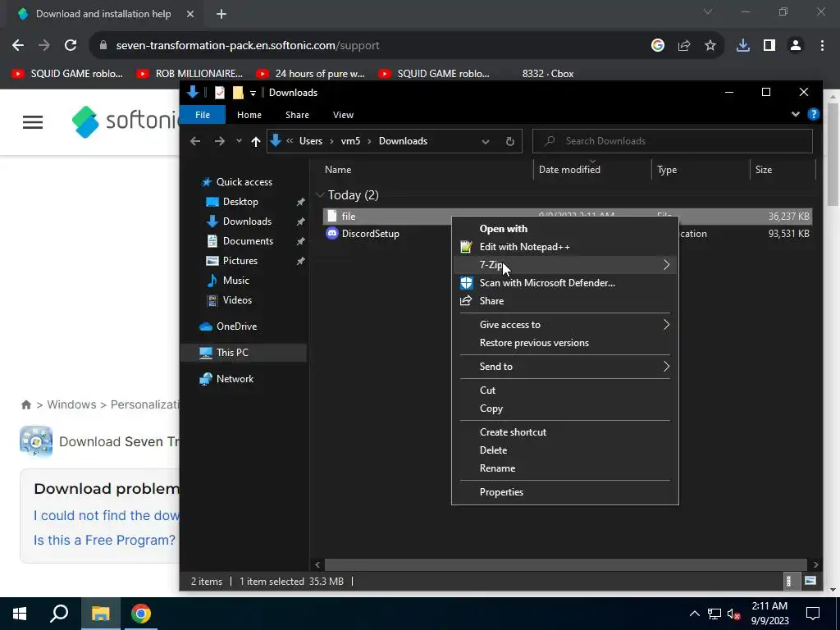Screen dimensions: 840x630
Task: Click Restore previous versions
Action: click(x=565, y=343)
